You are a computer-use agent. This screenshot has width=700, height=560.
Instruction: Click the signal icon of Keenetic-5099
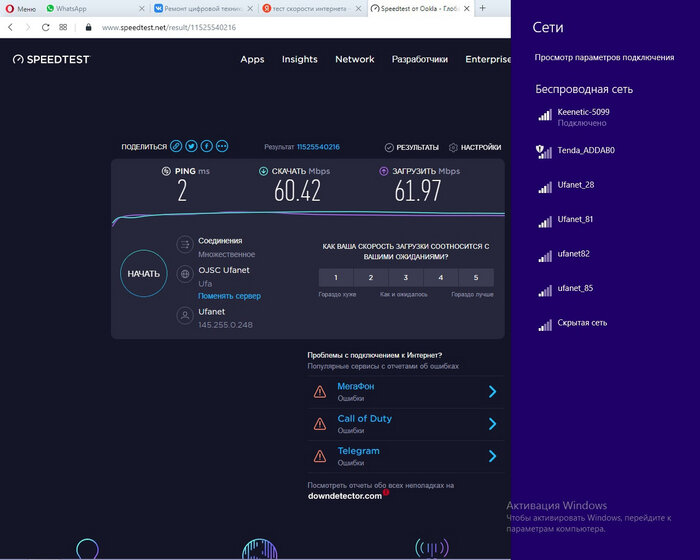[x=545, y=115]
